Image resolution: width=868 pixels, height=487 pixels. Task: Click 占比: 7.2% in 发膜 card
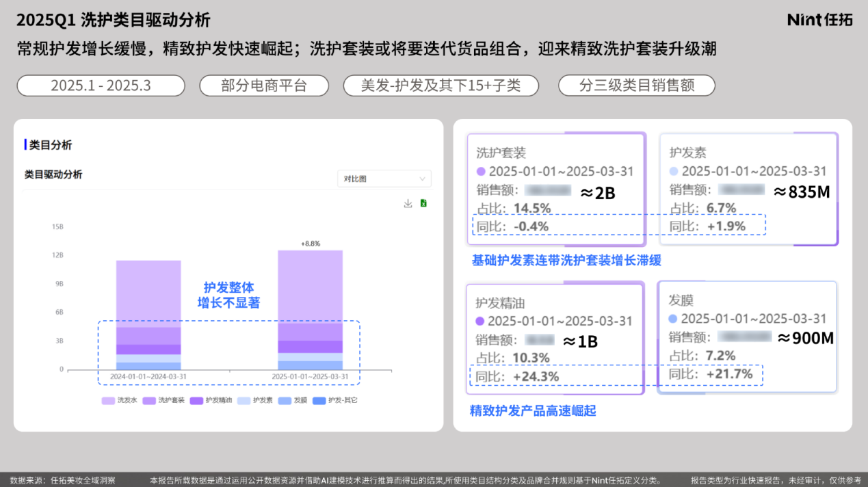pos(702,355)
